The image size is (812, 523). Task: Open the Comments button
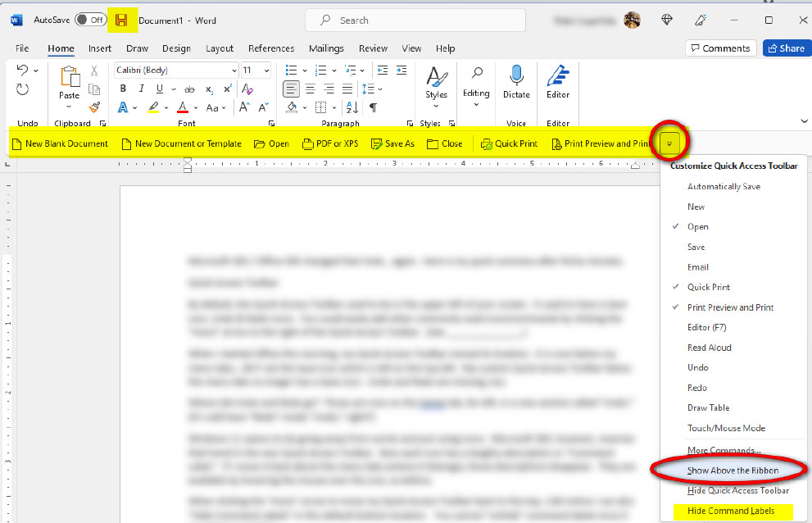click(x=720, y=48)
